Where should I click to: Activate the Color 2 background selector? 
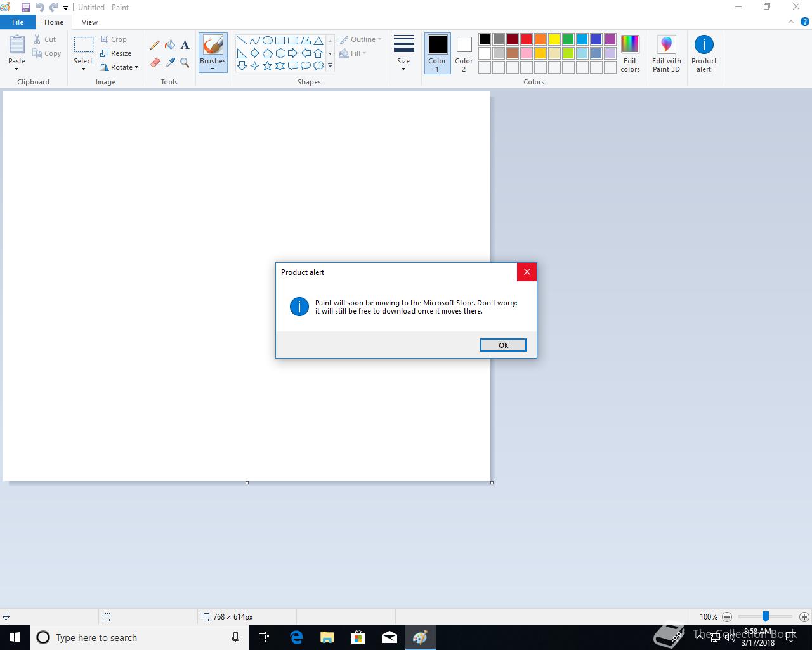[464, 53]
